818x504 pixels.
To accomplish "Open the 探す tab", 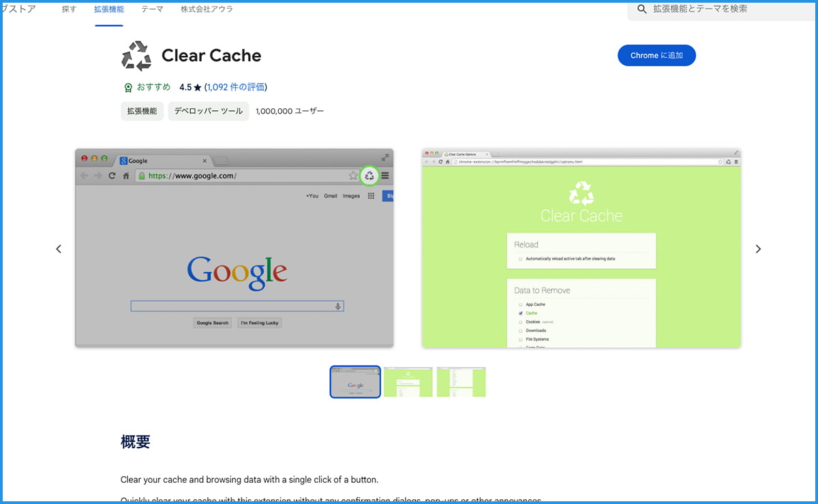I will (x=69, y=10).
